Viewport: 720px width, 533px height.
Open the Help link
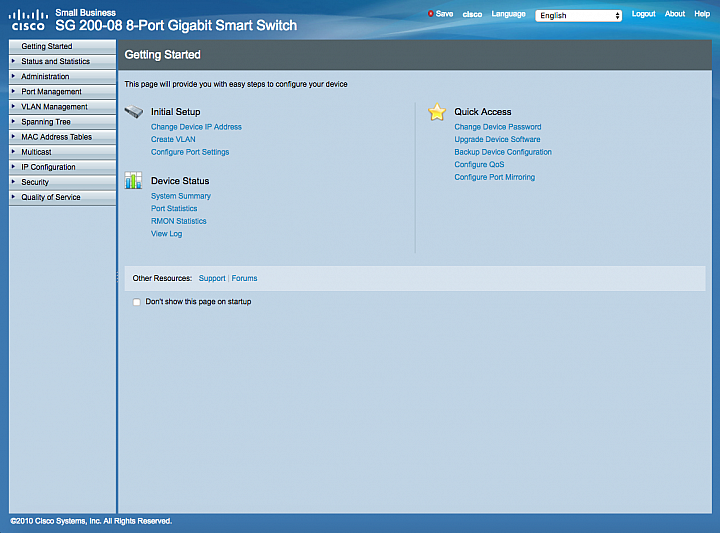(702, 14)
